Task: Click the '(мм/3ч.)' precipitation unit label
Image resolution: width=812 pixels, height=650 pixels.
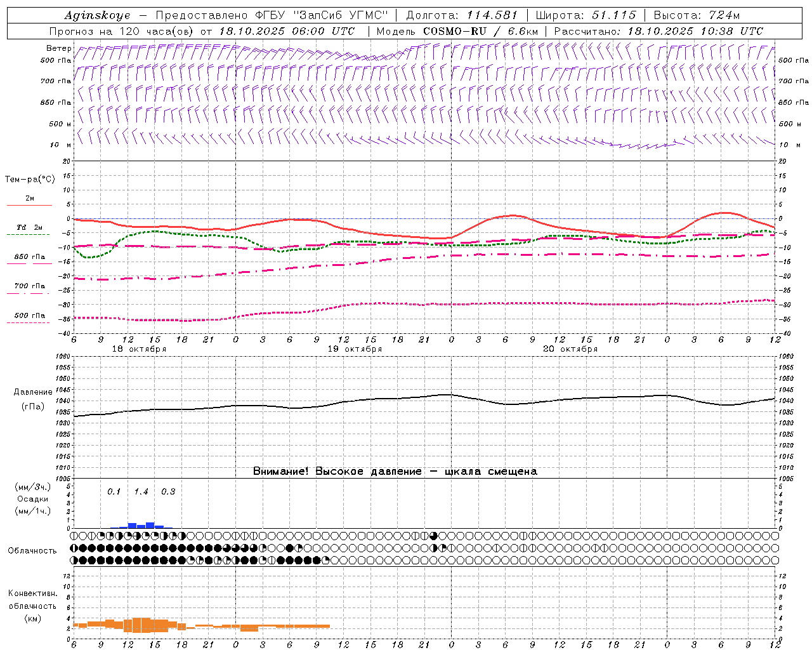Action: pos(32,487)
